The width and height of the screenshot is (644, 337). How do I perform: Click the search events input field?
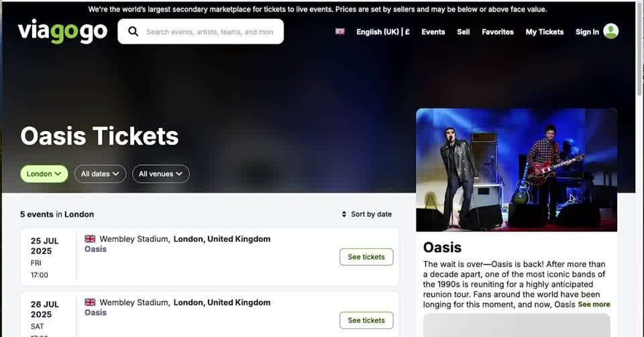(209, 32)
